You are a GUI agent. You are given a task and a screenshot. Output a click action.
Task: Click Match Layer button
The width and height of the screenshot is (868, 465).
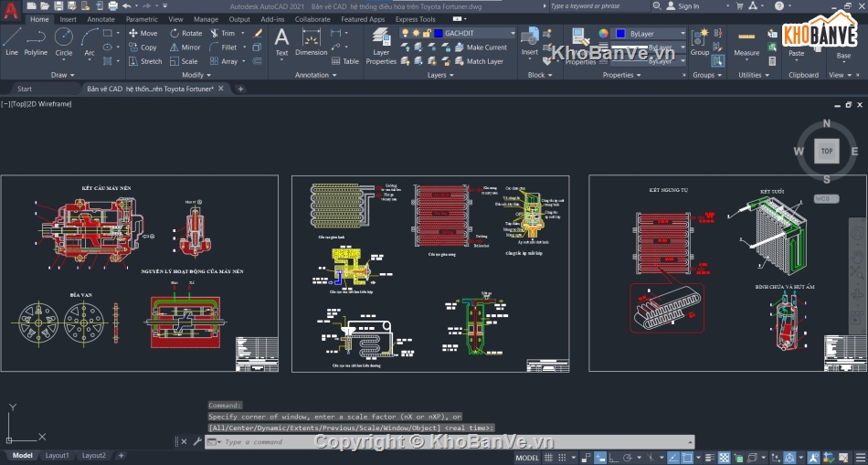[x=480, y=61]
